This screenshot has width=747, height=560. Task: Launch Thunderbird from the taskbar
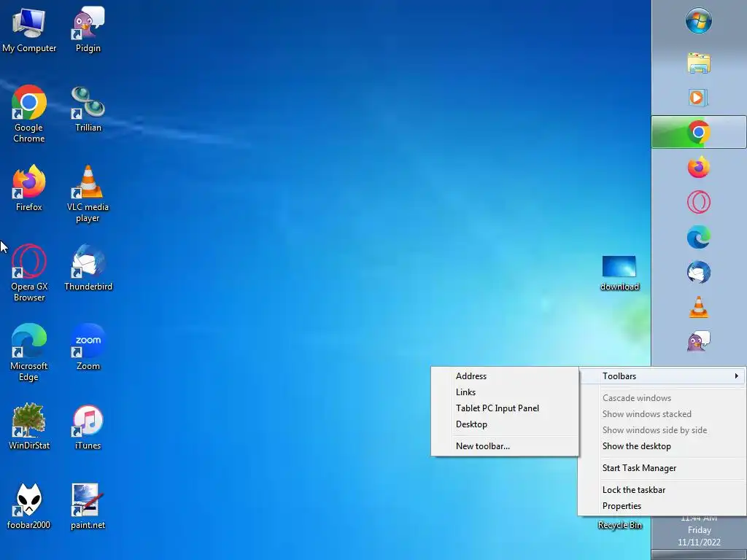(699, 272)
